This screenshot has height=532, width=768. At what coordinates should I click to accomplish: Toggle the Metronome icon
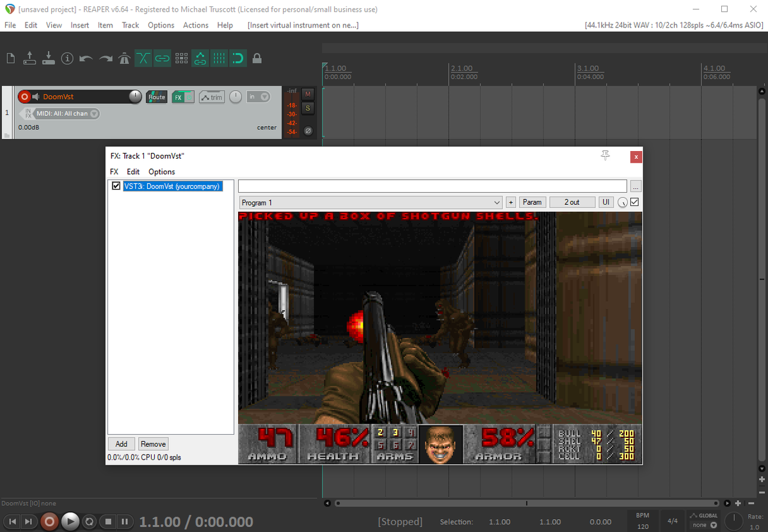[124, 59]
